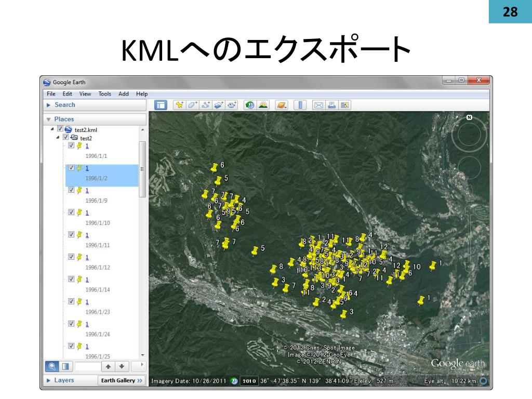532x399 pixels.
Task: Click the Places list scrollbar thumb
Action: [x=142, y=169]
